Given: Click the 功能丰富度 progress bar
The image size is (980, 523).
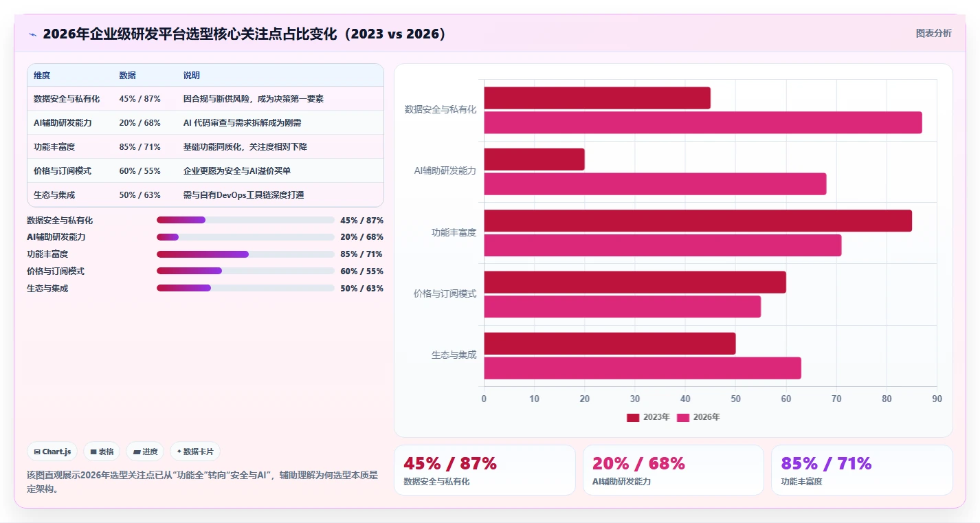Looking at the screenshot, I should (245, 254).
